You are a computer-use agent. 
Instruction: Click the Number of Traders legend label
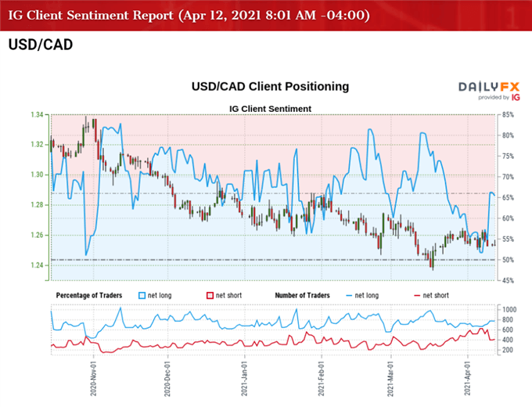click(x=302, y=295)
